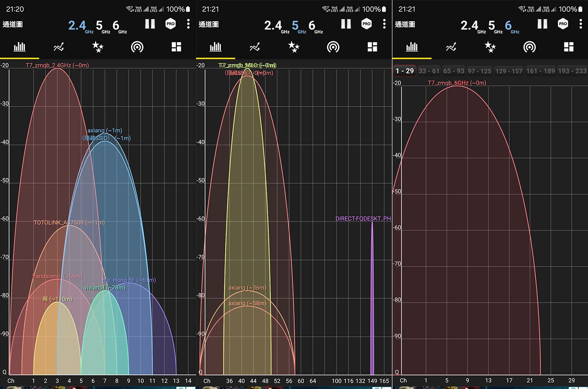
Task: Open PRO upgrade badge in left panel
Action: (x=171, y=24)
